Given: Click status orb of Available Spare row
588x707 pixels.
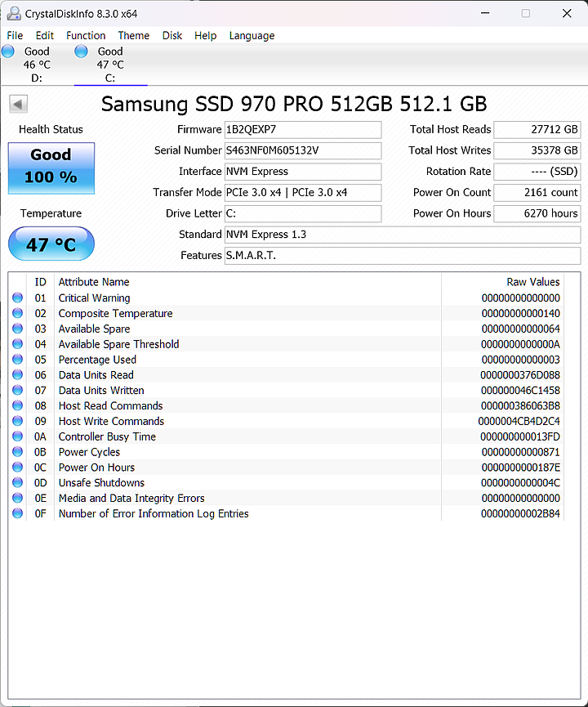Looking at the screenshot, I should click(18, 329).
